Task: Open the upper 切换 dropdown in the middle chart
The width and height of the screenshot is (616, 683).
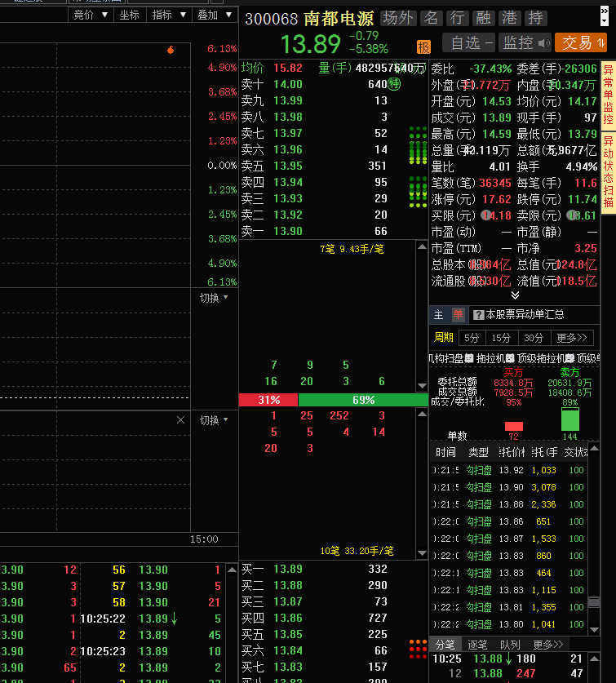Action: coord(214,298)
